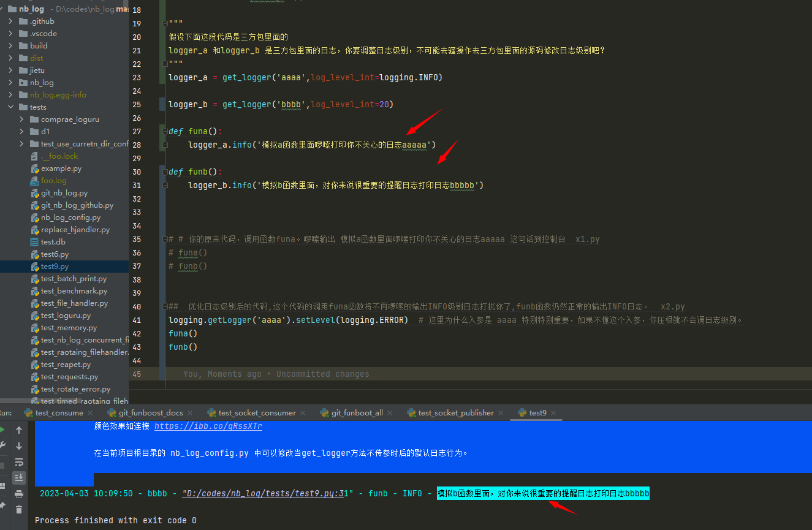Image resolution: width=812 pixels, height=530 pixels.
Task: Clear console output with the trash icon
Action: point(19,510)
